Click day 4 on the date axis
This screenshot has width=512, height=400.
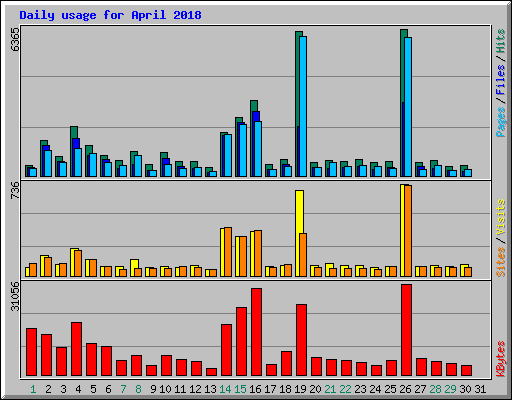pos(78,389)
